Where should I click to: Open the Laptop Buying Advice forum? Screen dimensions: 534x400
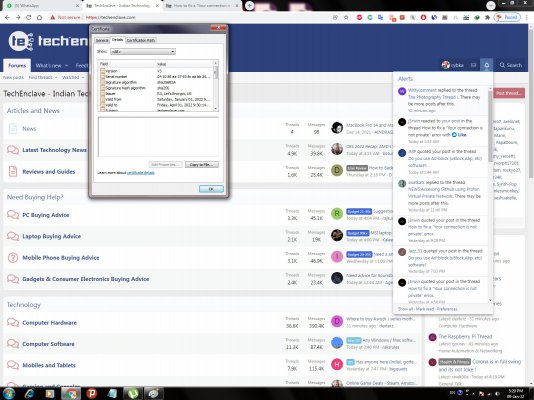point(51,236)
